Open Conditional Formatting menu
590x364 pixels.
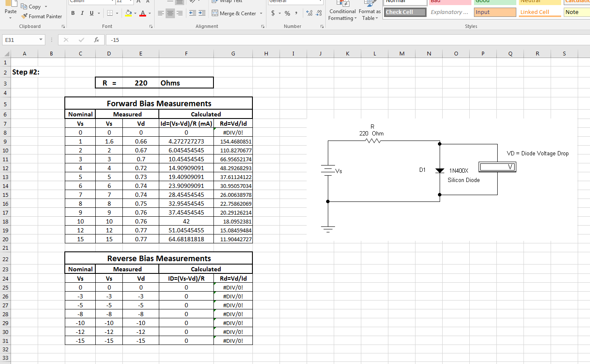click(x=342, y=11)
